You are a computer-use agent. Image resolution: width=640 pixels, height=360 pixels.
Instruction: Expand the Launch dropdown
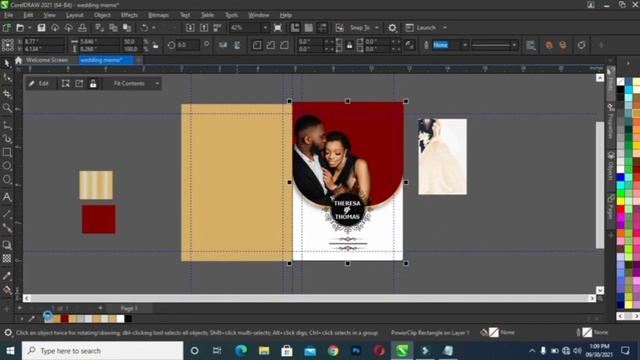pos(445,28)
